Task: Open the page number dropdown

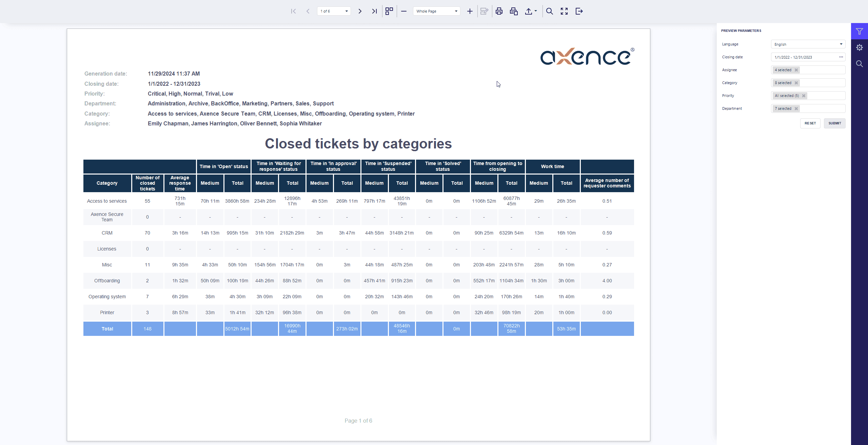Action: 347,11
